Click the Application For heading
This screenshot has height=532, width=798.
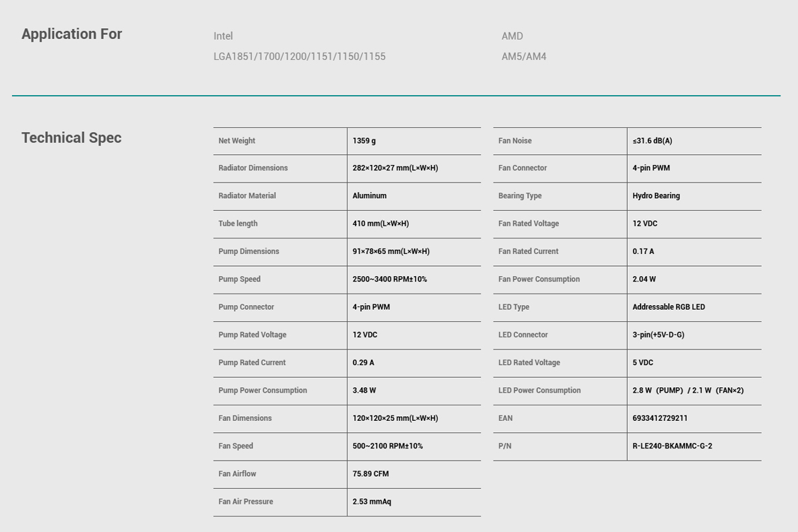tap(72, 34)
